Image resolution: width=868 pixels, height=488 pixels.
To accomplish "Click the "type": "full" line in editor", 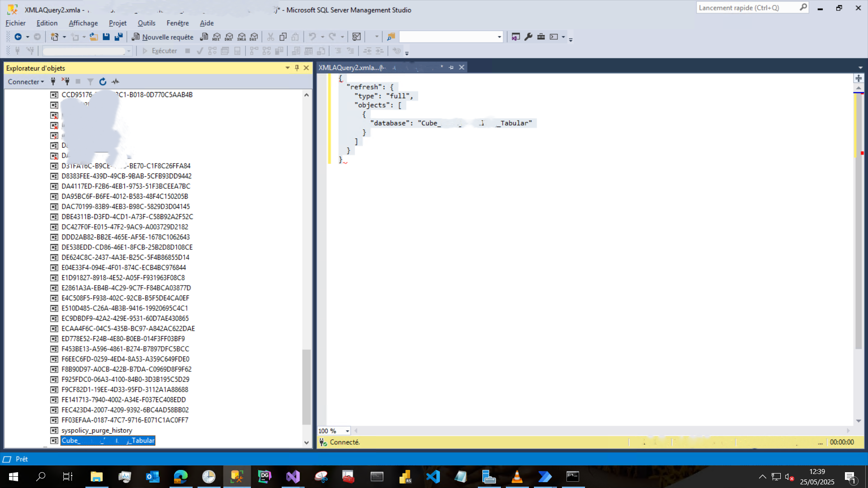I will tap(383, 96).
